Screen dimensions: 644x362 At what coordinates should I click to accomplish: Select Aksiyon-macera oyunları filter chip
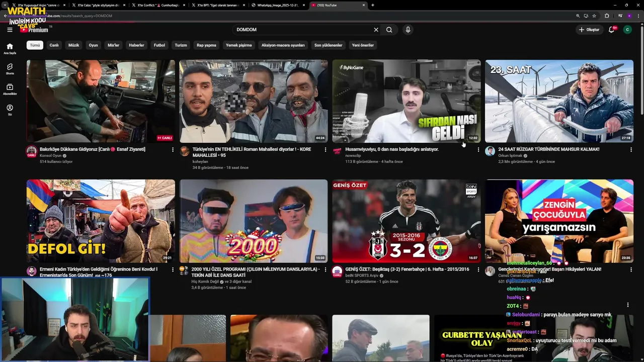pos(283,45)
